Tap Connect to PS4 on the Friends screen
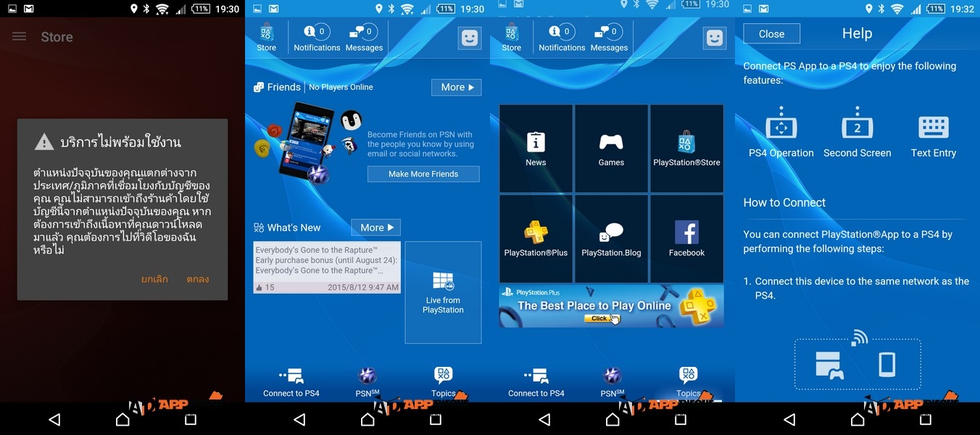The height and width of the screenshot is (435, 980). pyautogui.click(x=291, y=382)
